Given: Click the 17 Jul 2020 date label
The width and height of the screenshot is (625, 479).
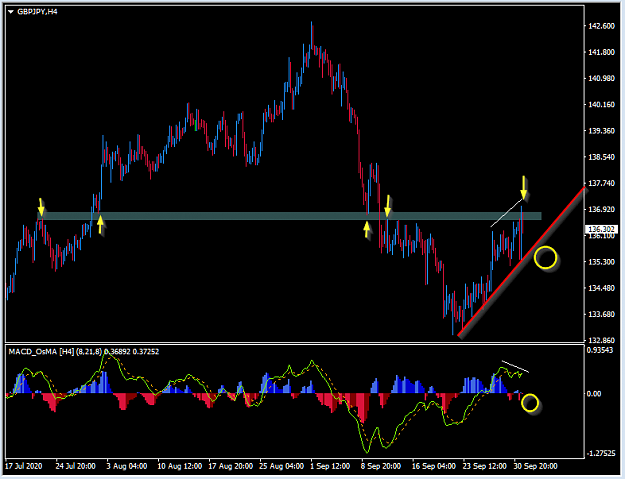Looking at the screenshot, I should (x=24, y=466).
